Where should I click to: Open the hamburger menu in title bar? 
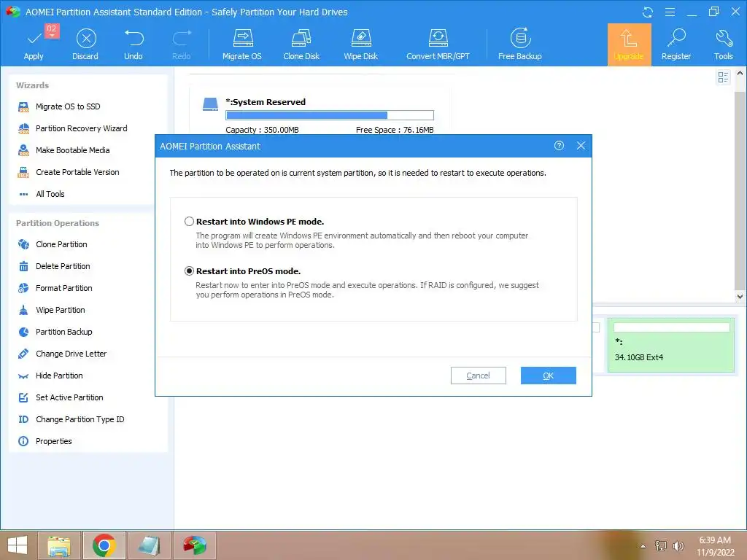670,12
